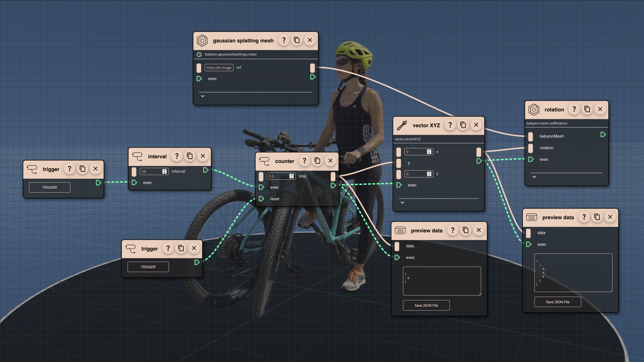The width and height of the screenshot is (644, 362).
Task: Duplicate the rotation node
Action: (587, 109)
